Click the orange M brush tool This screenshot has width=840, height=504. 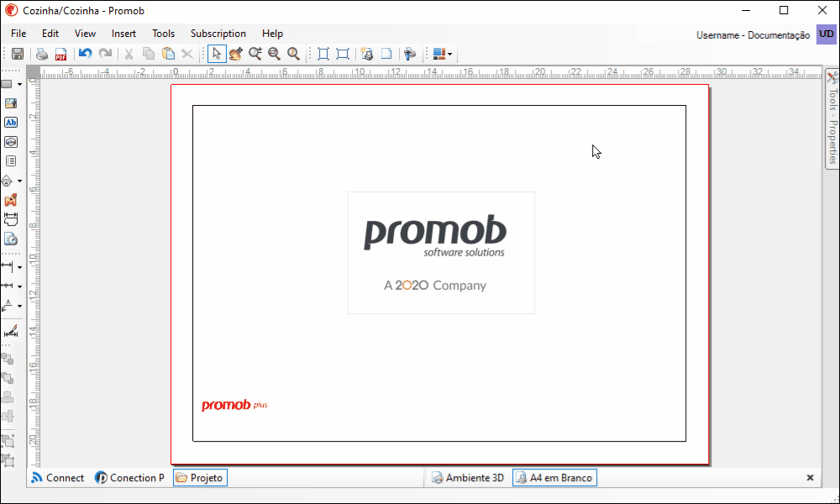11,200
